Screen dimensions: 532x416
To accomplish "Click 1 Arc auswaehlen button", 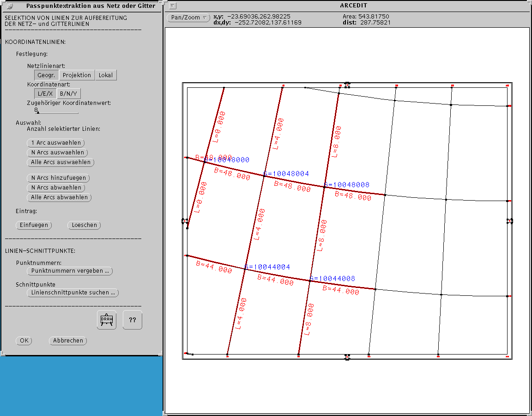I will point(55,143).
